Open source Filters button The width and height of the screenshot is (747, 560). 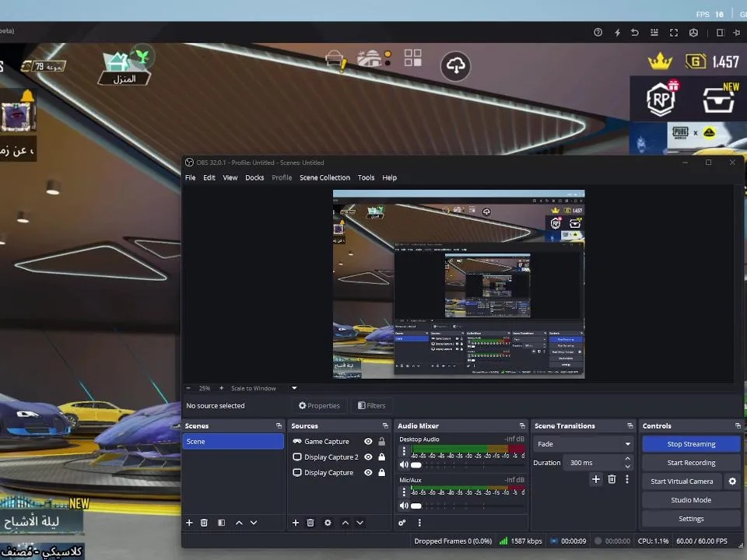pos(372,406)
